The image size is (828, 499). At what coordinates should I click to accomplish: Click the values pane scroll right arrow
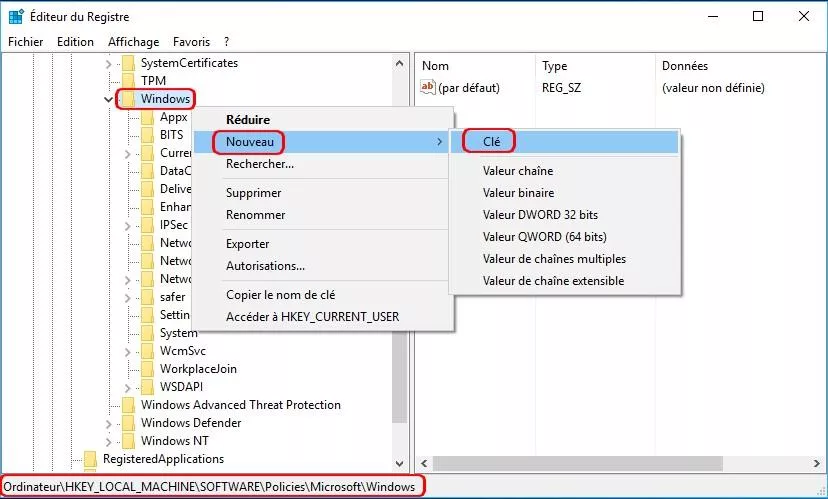pos(817,464)
